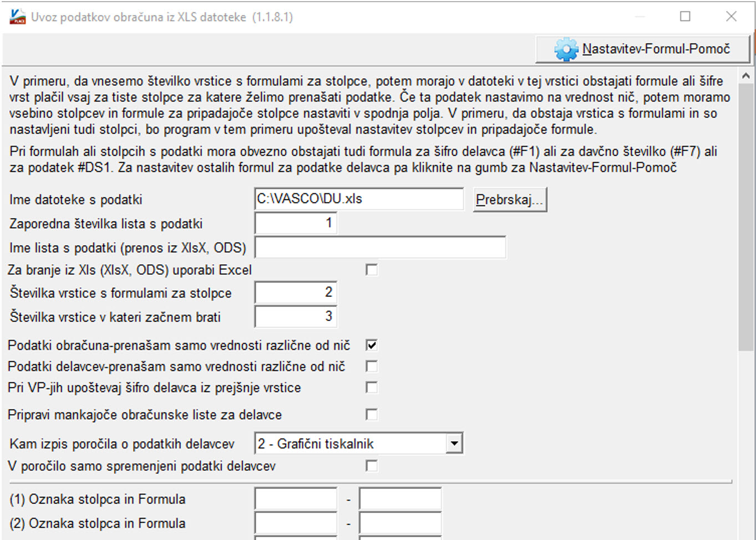Viewport: 756px width, 540px height.
Task: Click the Ime lista s podatki field
Action: [x=380, y=247]
